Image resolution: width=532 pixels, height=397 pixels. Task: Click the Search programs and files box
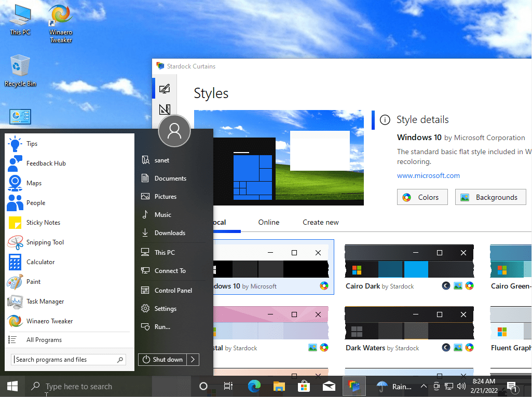coord(69,360)
